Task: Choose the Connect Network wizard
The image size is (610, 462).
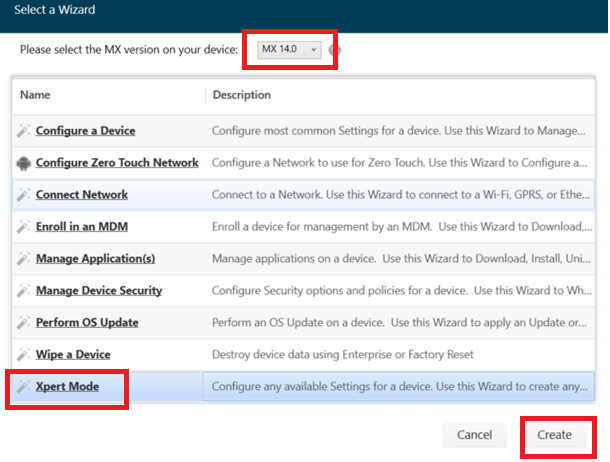Action: click(x=82, y=194)
